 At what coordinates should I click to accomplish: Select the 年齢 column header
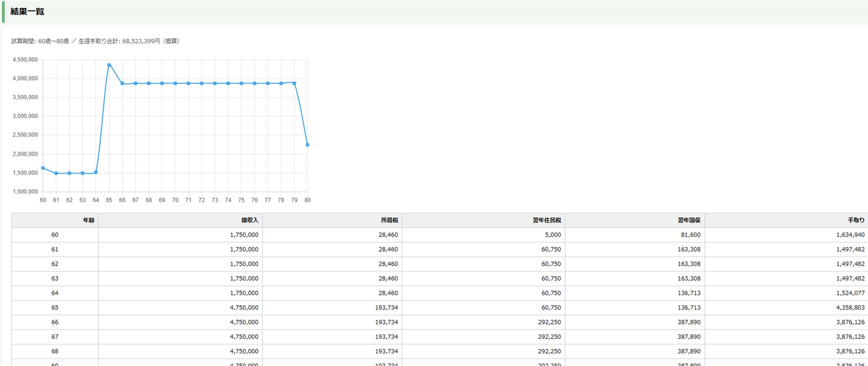click(88, 220)
